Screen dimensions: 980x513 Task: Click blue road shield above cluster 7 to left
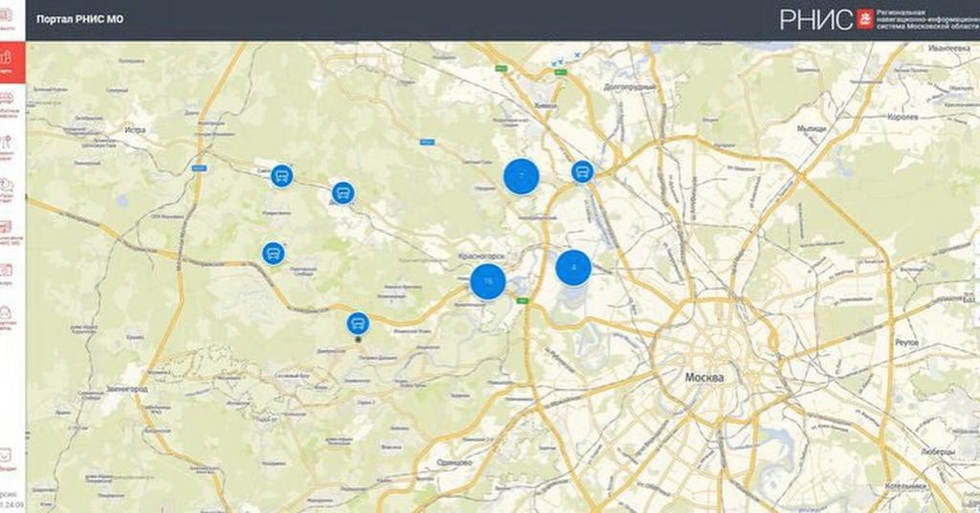427,142
